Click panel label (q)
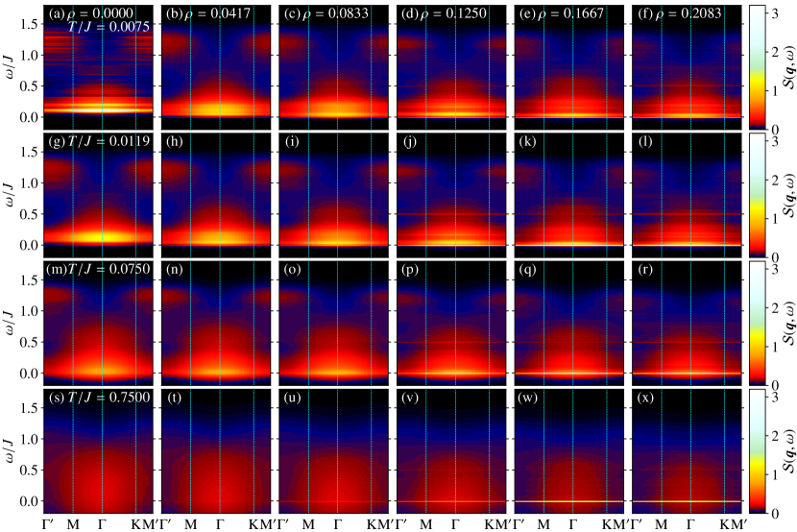The height and width of the screenshot is (532, 797). [x=528, y=269]
